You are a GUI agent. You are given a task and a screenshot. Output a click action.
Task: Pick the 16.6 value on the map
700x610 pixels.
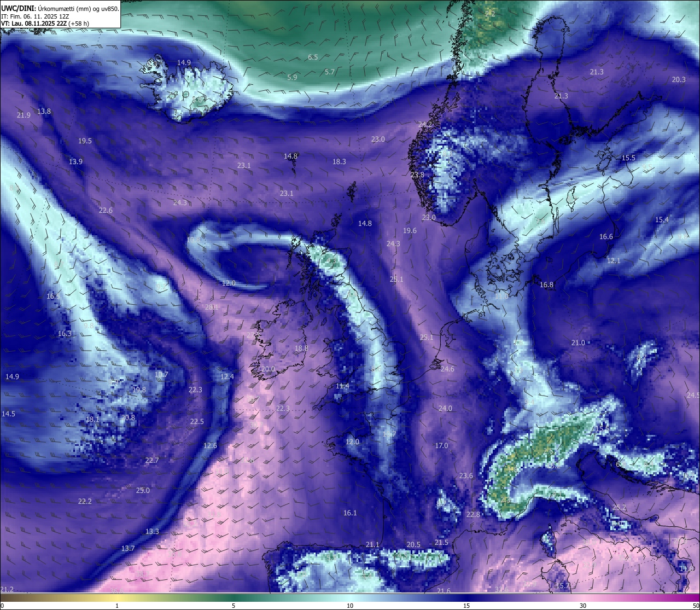[x=606, y=237]
